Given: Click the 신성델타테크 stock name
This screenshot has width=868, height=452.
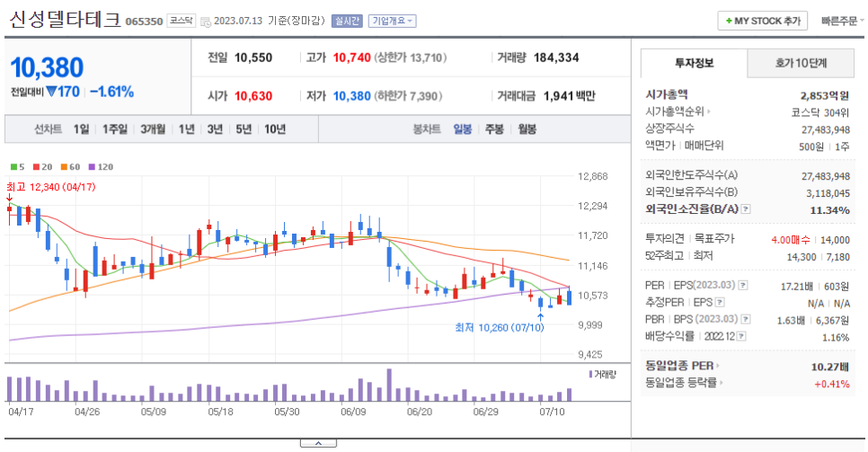Looking at the screenshot, I should 65,20.
